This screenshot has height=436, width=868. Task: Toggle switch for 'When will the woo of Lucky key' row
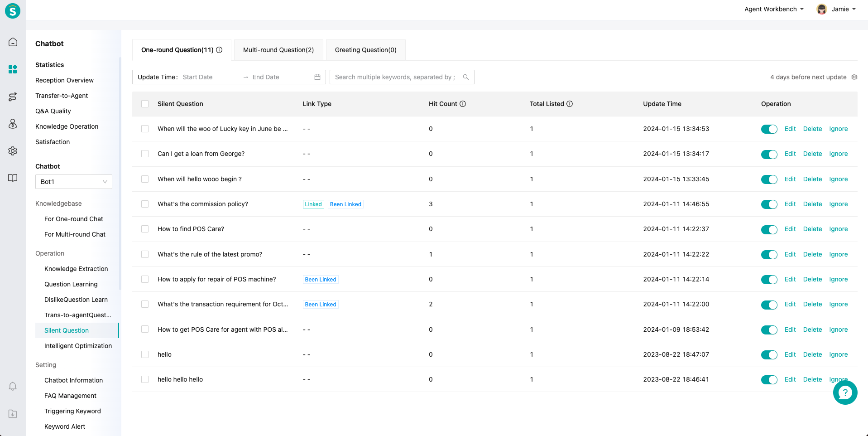click(x=769, y=129)
